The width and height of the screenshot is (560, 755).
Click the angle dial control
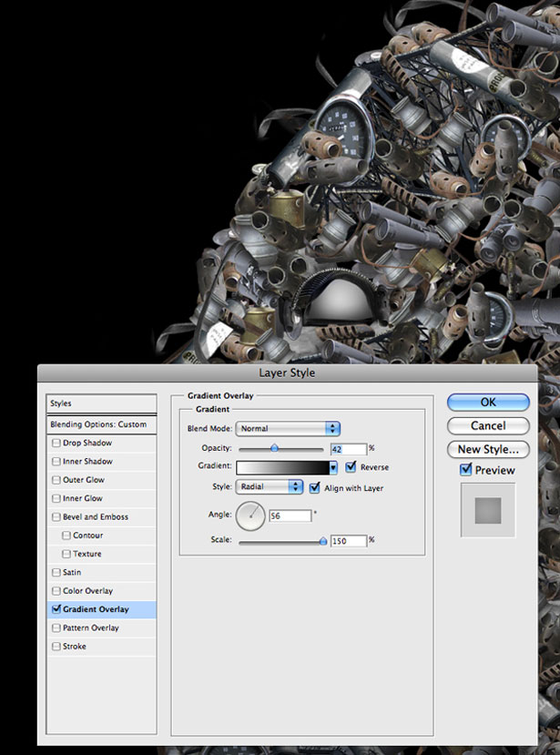coord(250,515)
